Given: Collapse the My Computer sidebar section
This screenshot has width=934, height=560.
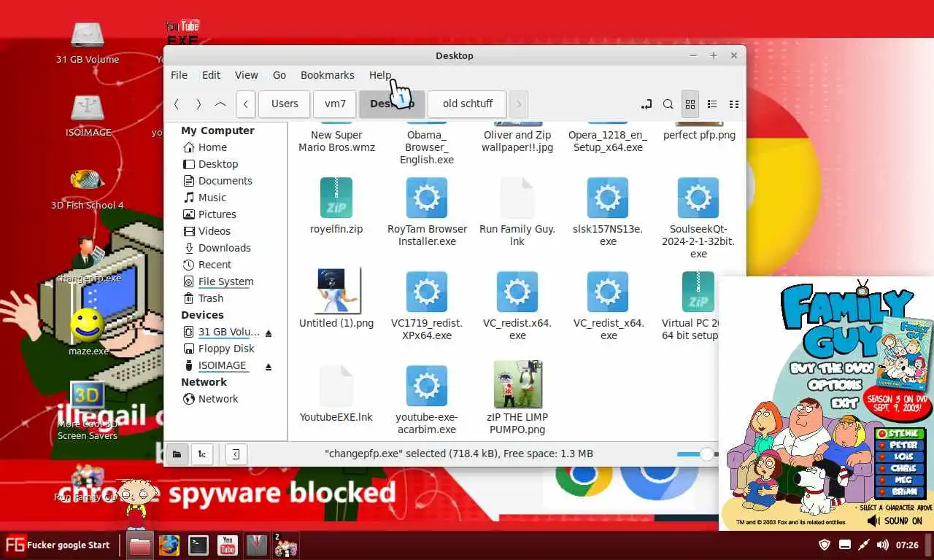Looking at the screenshot, I should 217,131.
